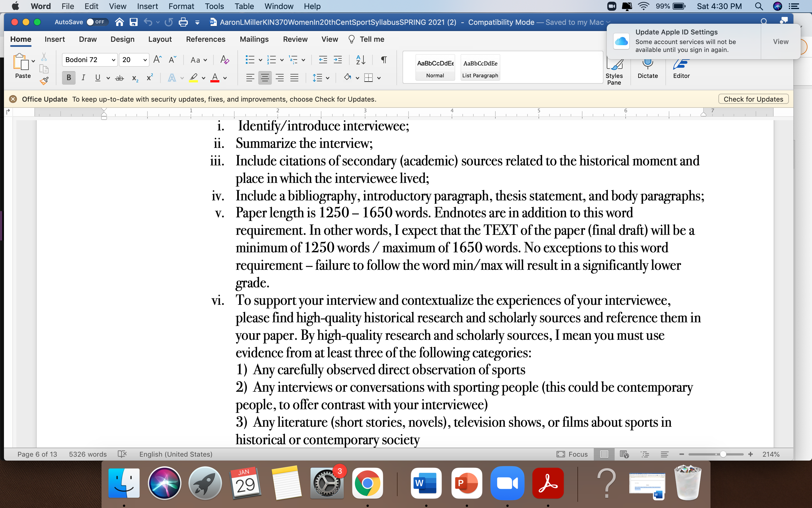The width and height of the screenshot is (812, 508).
Task: Open Tell me search box
Action: (367, 39)
